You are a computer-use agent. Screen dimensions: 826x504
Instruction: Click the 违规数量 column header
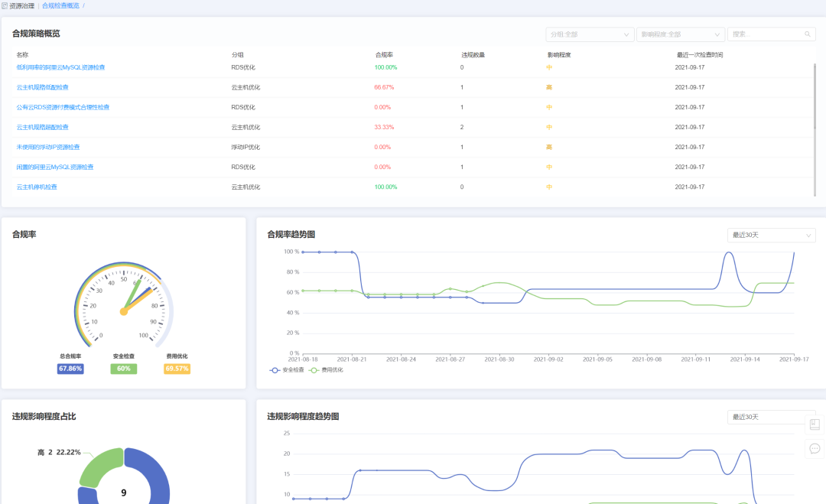[473, 55]
